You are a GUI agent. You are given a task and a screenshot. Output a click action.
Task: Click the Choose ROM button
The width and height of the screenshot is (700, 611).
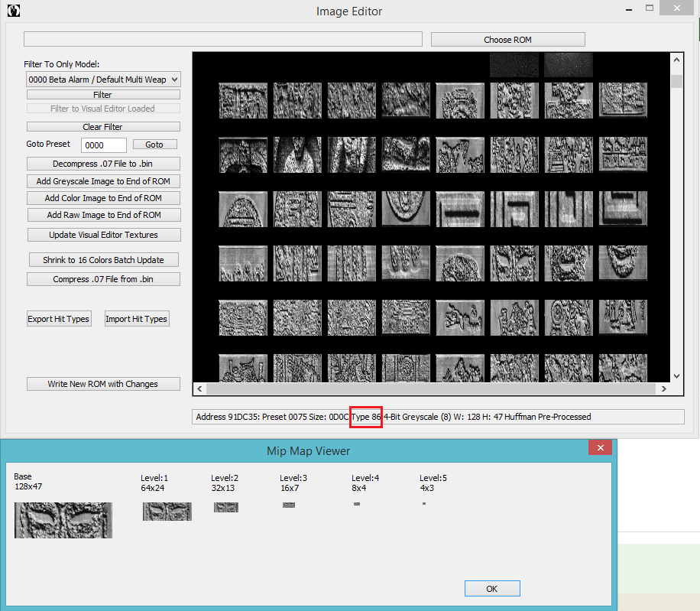click(507, 39)
